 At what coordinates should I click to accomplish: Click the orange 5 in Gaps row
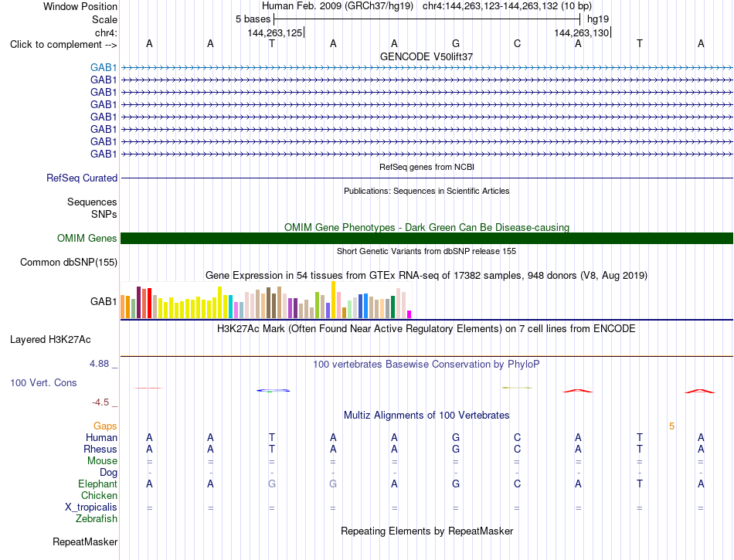click(671, 426)
